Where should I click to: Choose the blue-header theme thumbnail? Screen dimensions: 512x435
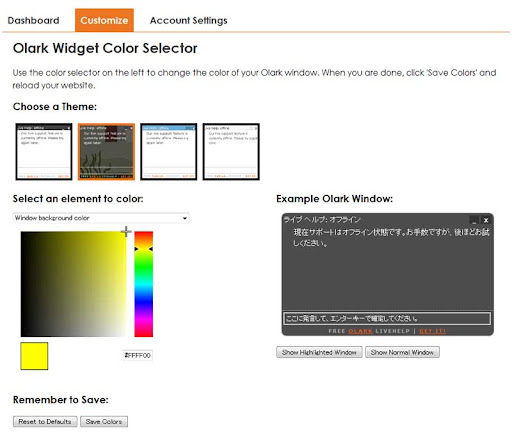tap(169, 152)
